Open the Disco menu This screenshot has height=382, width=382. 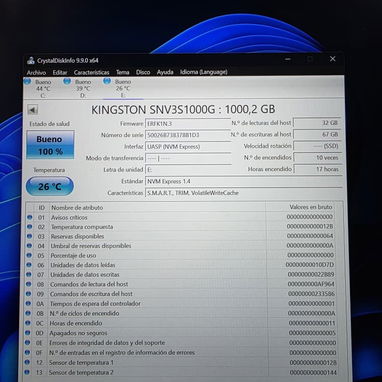pyautogui.click(x=143, y=72)
